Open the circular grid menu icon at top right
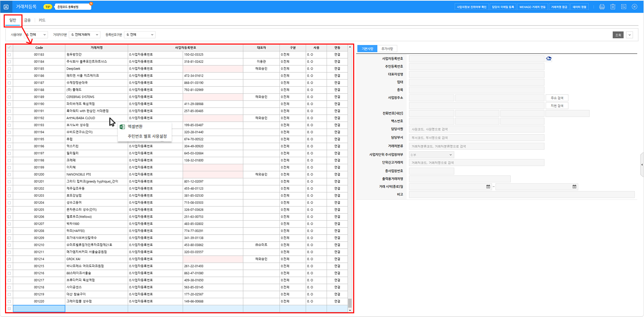Image resolution: width=644 pixels, height=317 pixels. [x=635, y=7]
